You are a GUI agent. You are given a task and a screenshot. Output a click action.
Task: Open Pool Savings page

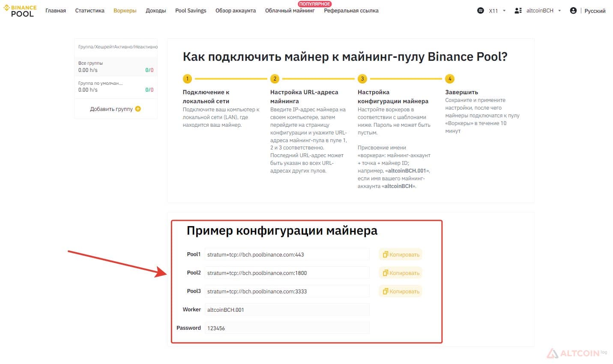coord(191,11)
